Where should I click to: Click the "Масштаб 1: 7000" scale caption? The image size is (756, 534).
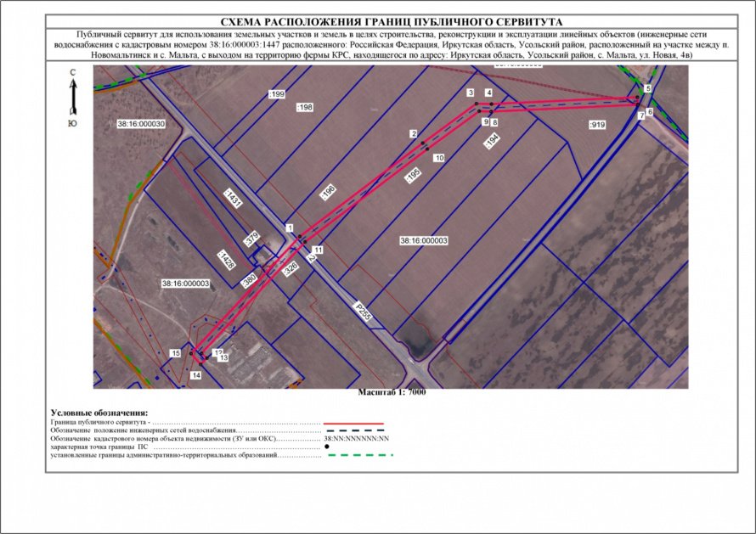(392, 392)
